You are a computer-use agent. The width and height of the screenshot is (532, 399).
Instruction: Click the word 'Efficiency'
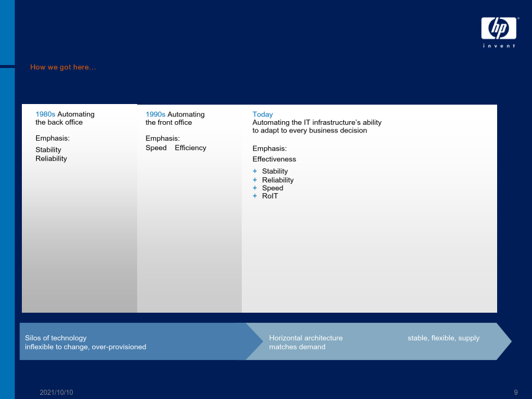click(191, 148)
